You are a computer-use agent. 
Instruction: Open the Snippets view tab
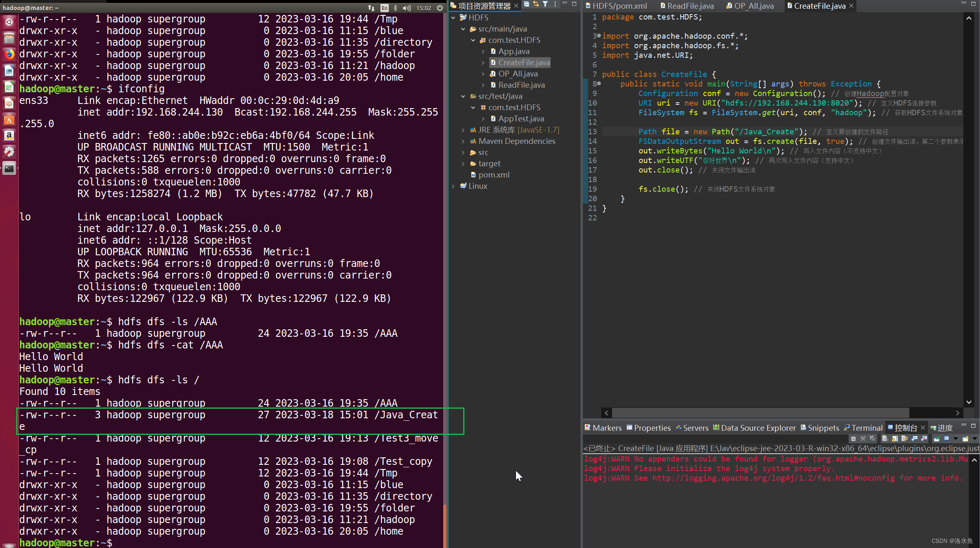pyautogui.click(x=820, y=428)
